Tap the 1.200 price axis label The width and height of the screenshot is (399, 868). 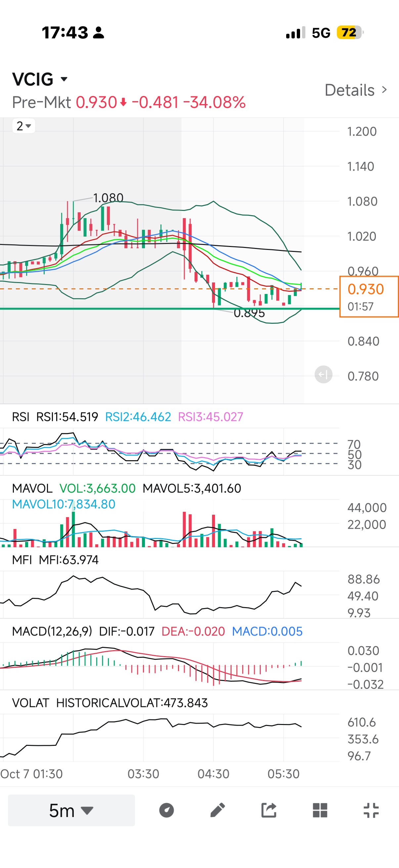tap(362, 131)
